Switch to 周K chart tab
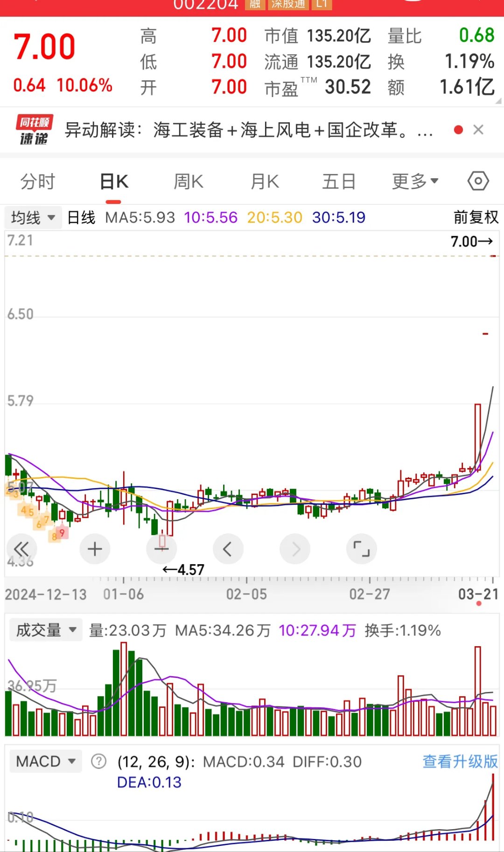504x852 pixels. coord(189,182)
